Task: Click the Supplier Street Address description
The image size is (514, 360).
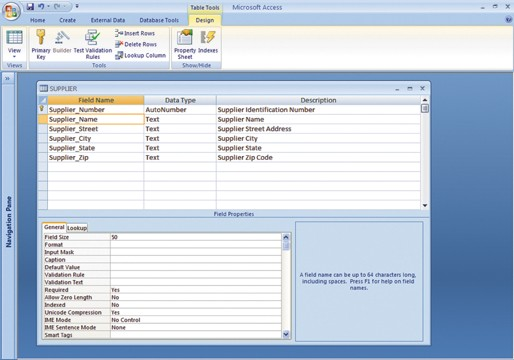Action: tap(254, 129)
